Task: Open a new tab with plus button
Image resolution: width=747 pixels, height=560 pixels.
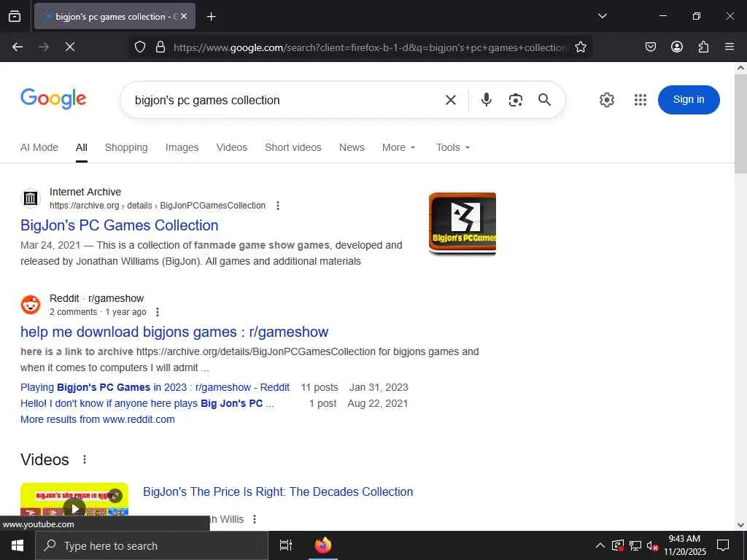Action: tap(211, 17)
